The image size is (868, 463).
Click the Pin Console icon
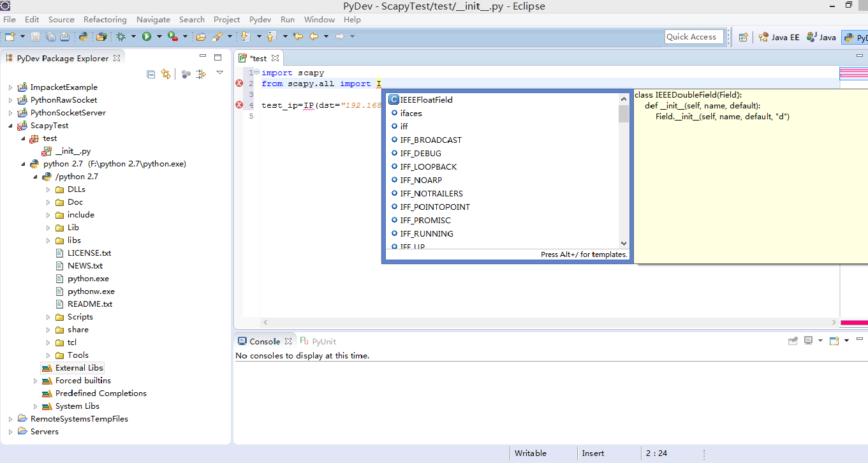(793, 341)
